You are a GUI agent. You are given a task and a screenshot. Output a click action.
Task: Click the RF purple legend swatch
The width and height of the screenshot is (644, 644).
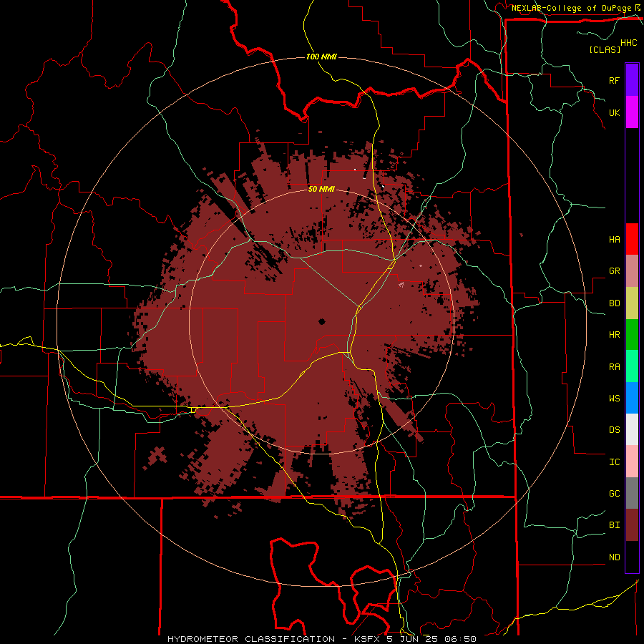(x=632, y=80)
